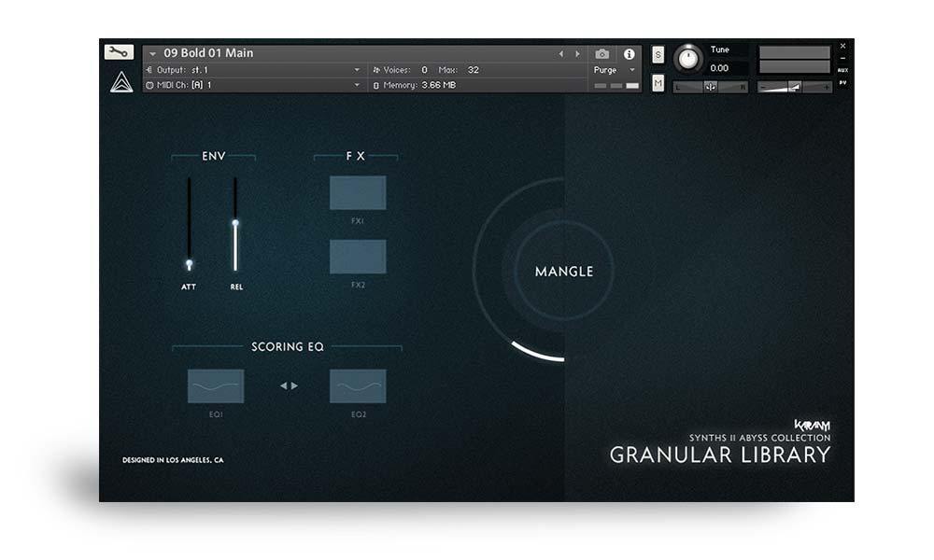Click the camera snapshot icon in the header

tap(601, 53)
